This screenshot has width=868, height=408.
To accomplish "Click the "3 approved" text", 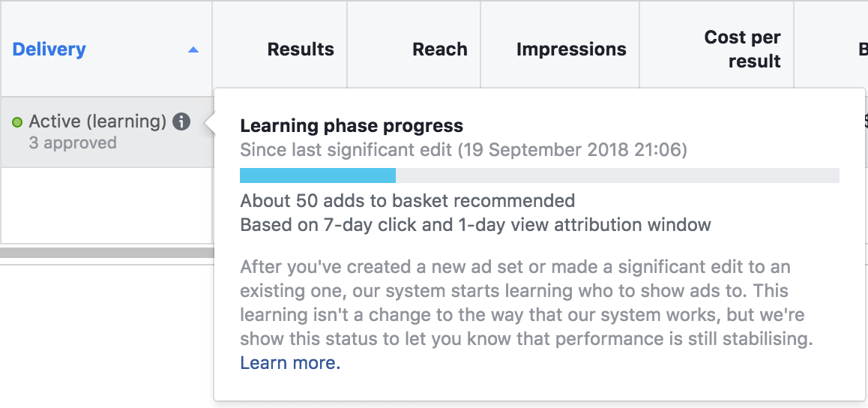I will tap(73, 142).
